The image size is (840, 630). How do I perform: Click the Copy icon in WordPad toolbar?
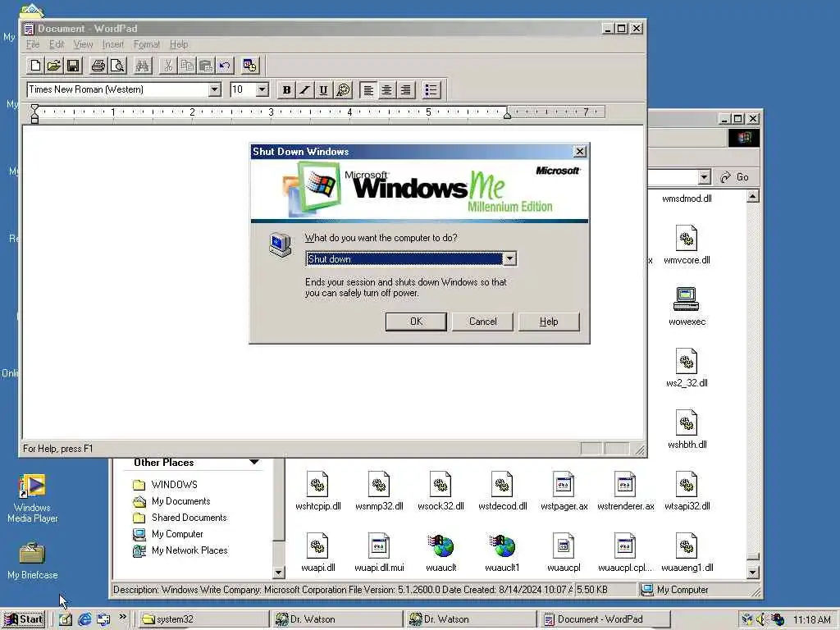[x=187, y=66]
